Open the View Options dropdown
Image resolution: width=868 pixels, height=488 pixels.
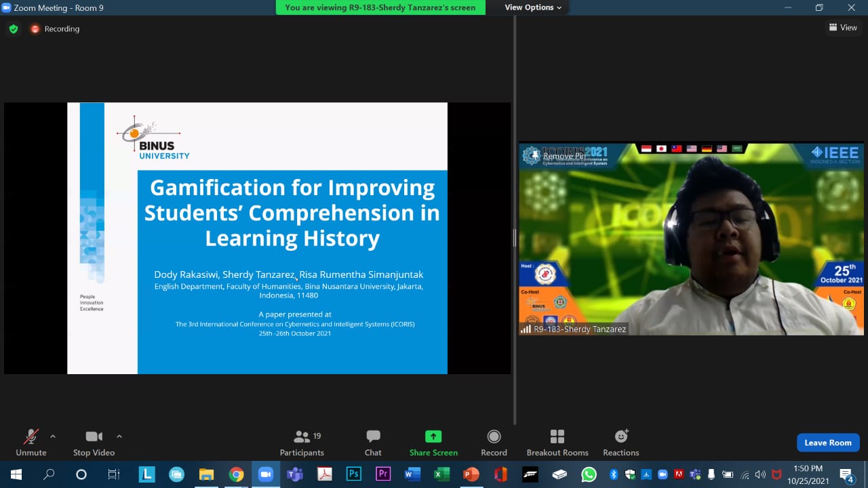533,7
